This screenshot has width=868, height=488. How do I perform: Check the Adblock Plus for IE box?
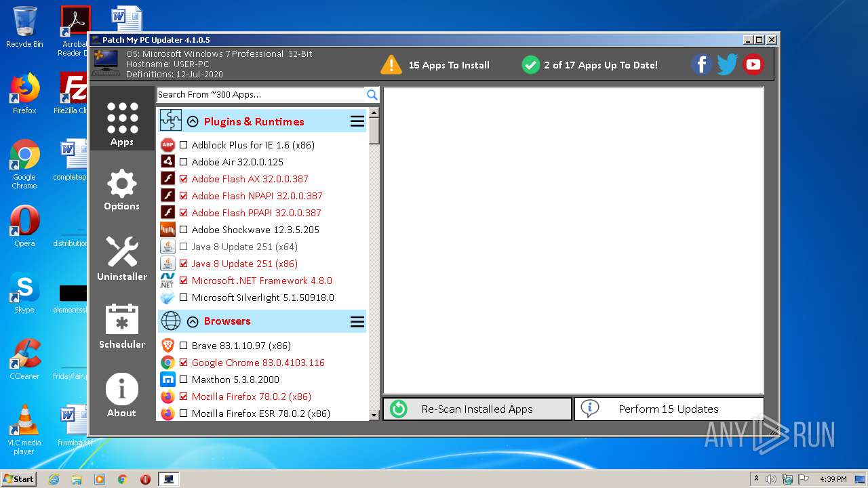tap(183, 145)
